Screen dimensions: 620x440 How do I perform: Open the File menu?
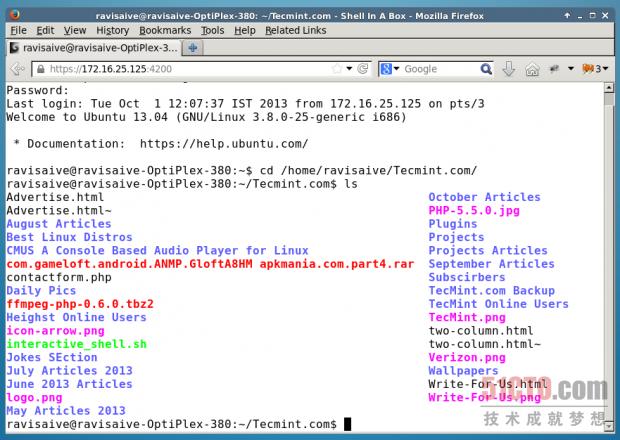click(x=18, y=30)
